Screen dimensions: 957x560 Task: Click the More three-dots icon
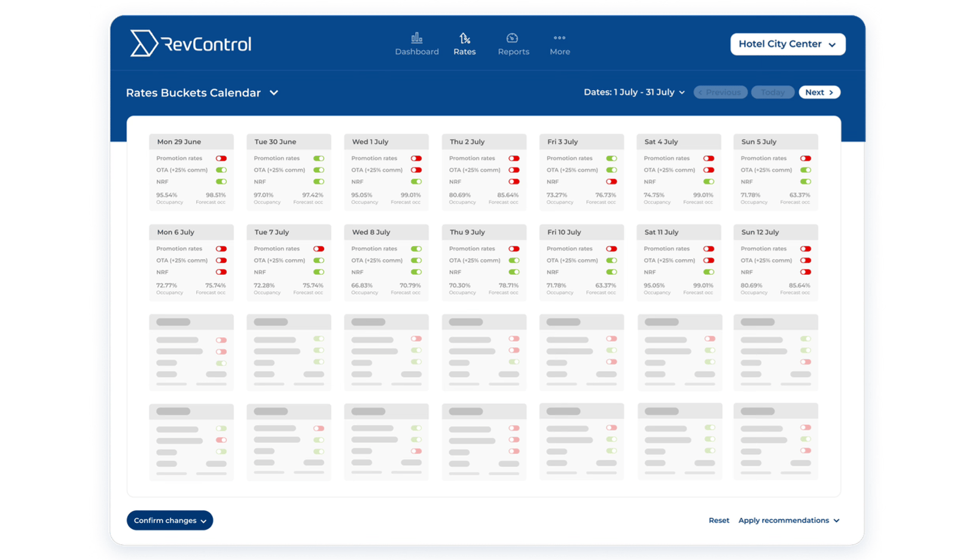(559, 37)
